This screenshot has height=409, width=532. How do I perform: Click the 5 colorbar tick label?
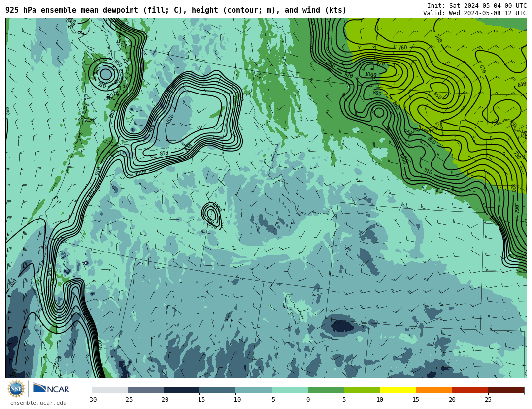coord(344,400)
